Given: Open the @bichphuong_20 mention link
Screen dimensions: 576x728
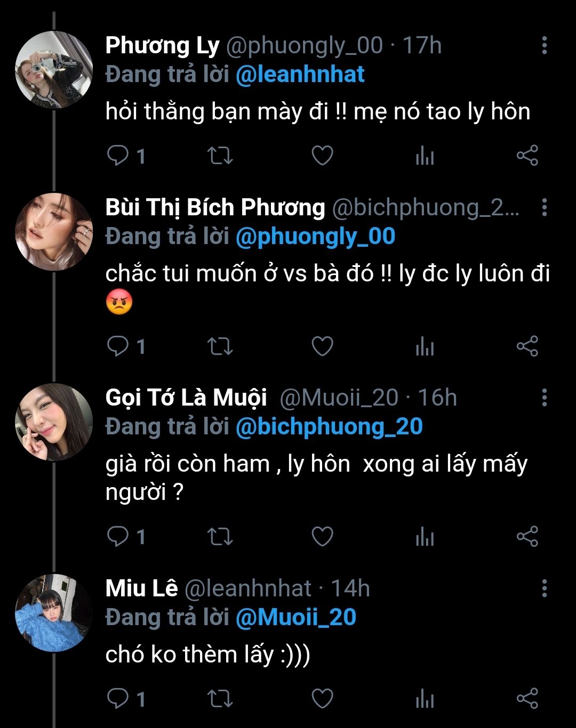Looking at the screenshot, I should 329,427.
